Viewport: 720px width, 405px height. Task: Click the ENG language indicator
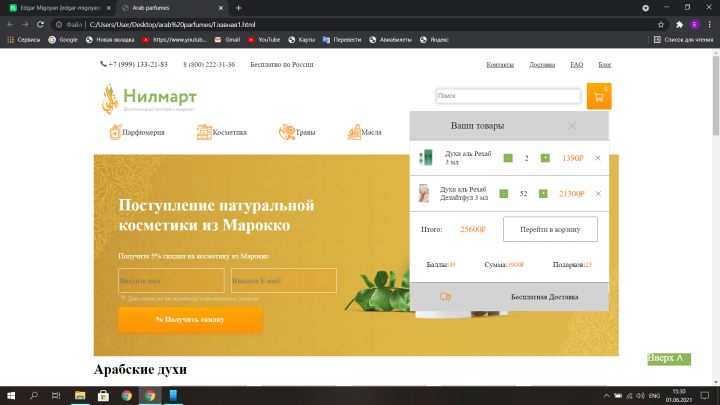point(654,396)
